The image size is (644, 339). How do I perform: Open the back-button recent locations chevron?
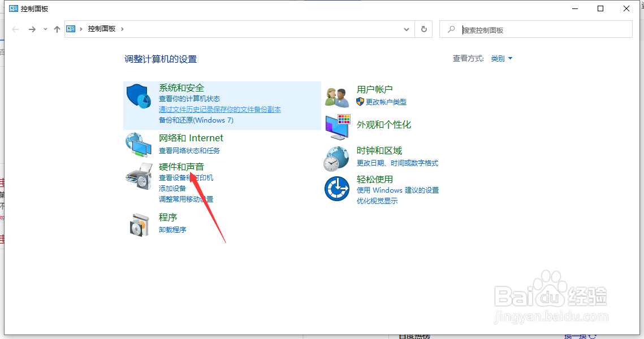click(45, 29)
